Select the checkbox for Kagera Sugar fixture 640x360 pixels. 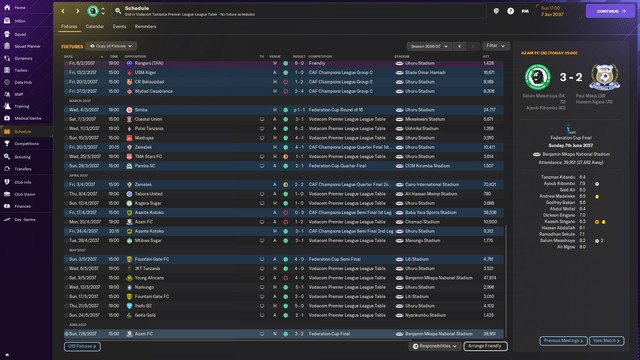point(67,203)
